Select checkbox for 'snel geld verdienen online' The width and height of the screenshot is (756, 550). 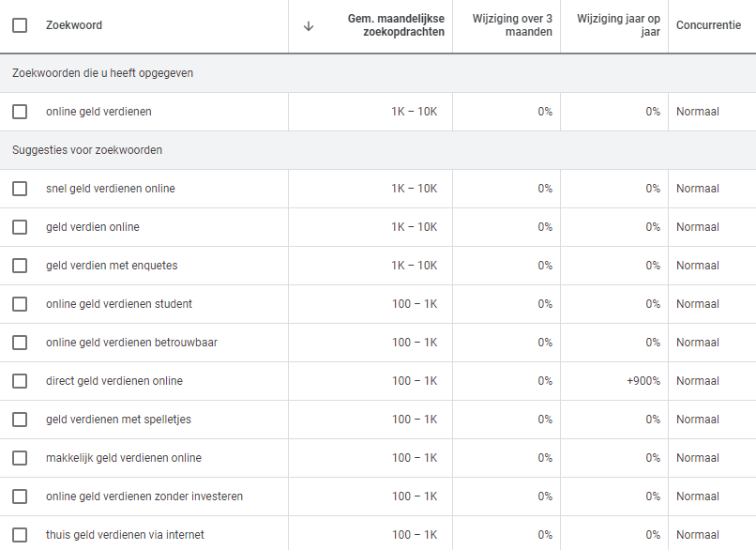coord(20,189)
